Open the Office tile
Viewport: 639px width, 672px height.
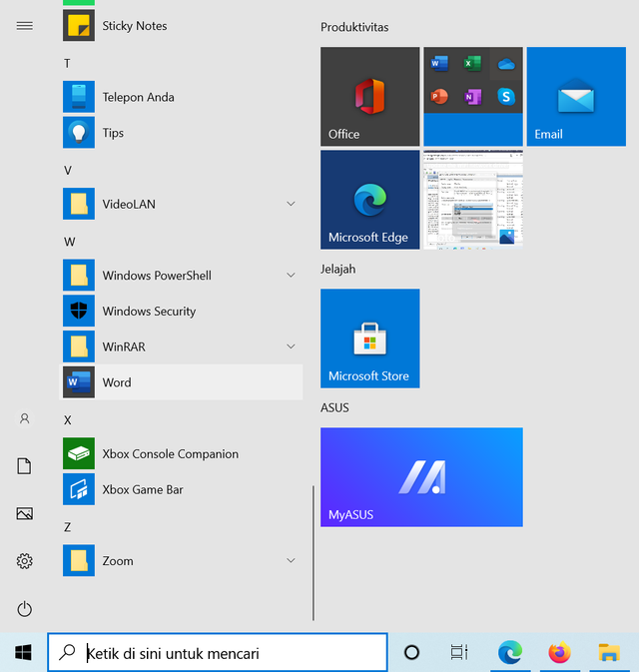click(x=369, y=97)
